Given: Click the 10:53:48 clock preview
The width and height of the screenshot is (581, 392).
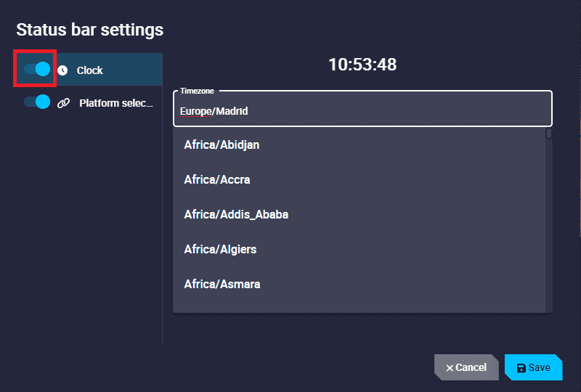Looking at the screenshot, I should tap(362, 65).
